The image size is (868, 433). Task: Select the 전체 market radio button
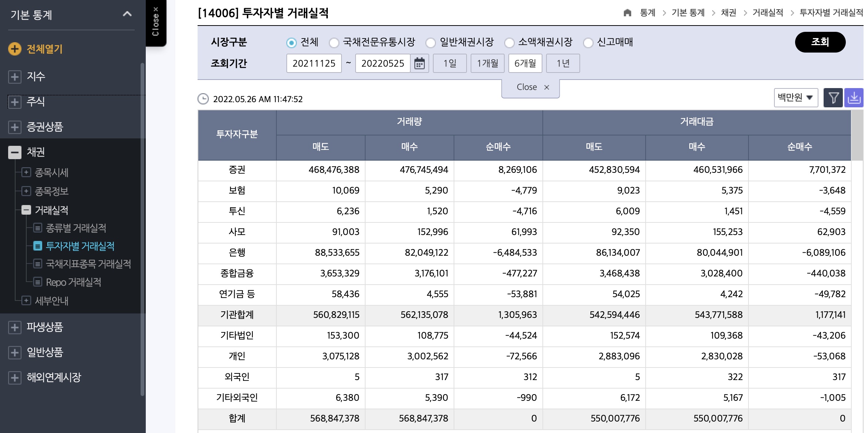[292, 43]
